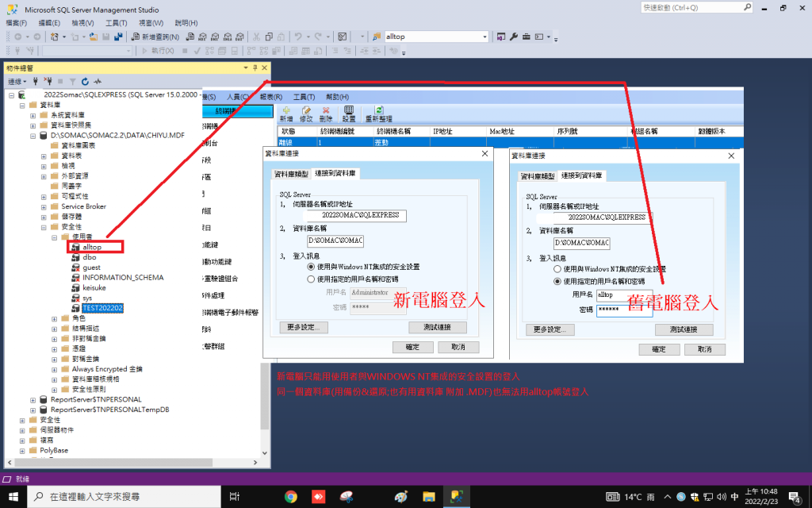Click the wrench properties icon in toolbar
812x508 pixels.
point(514,37)
